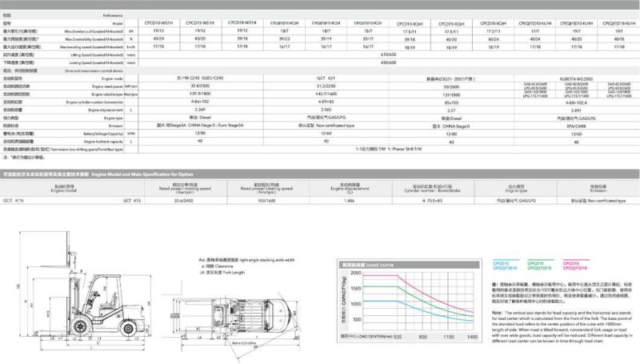Click the '1500' capacity axis label
This screenshot has height=364, width=640.
point(356,289)
